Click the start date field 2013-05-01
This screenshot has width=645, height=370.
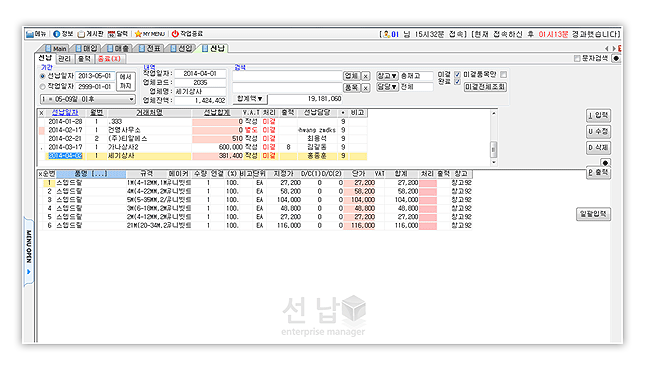tap(95, 76)
